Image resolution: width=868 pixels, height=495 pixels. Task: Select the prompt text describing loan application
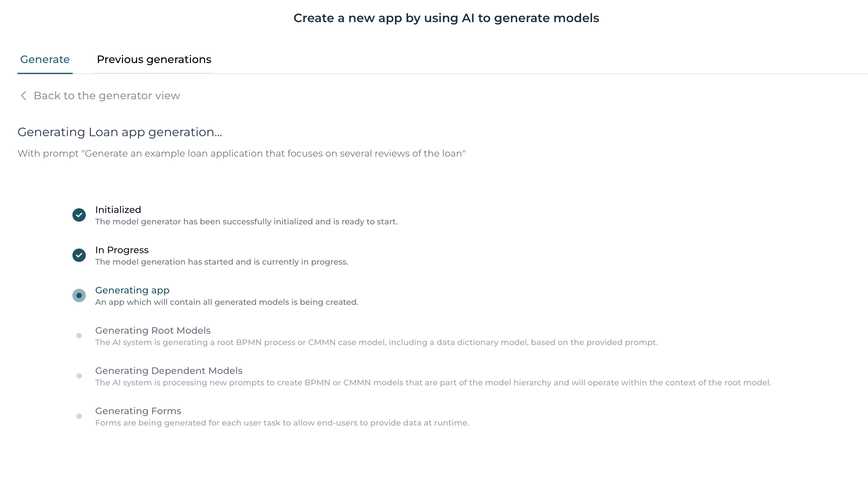click(x=242, y=153)
